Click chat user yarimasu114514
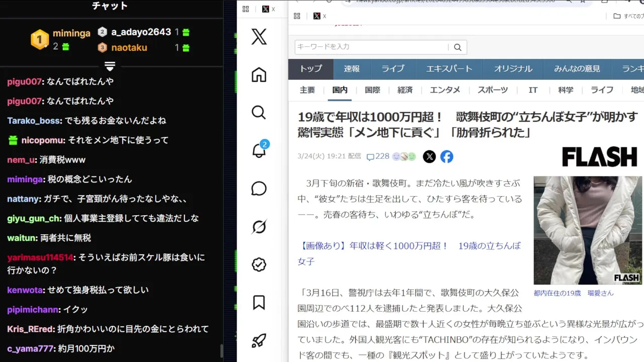The height and width of the screenshot is (362, 644). click(x=40, y=257)
